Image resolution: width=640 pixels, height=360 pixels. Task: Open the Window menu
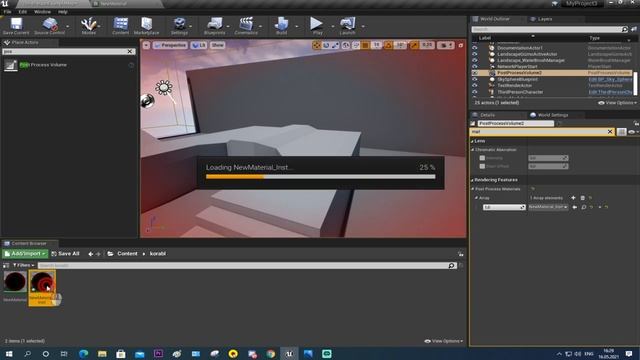coord(42,12)
